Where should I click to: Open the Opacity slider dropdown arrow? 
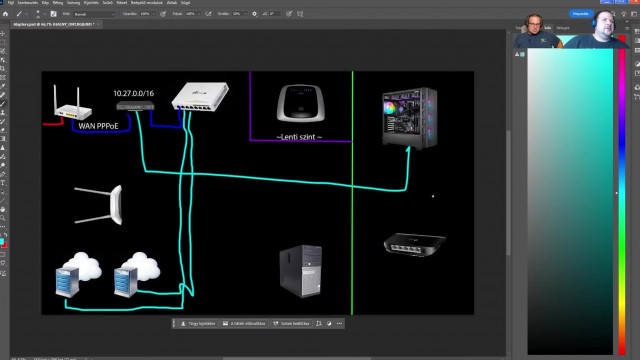154,14
